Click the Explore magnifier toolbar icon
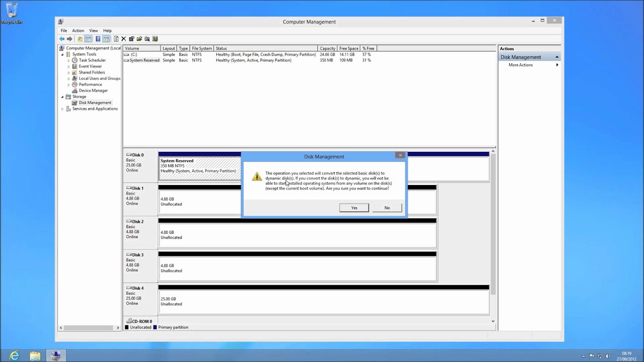 pos(147,39)
